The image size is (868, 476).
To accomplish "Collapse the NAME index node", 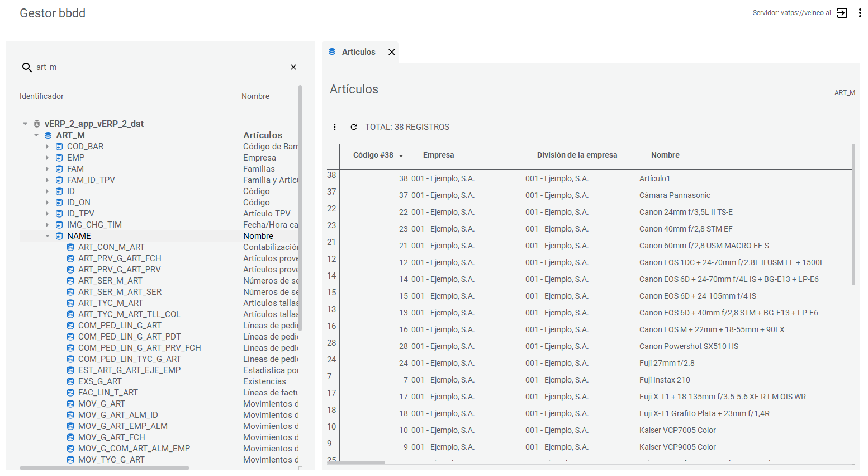I will coord(48,236).
